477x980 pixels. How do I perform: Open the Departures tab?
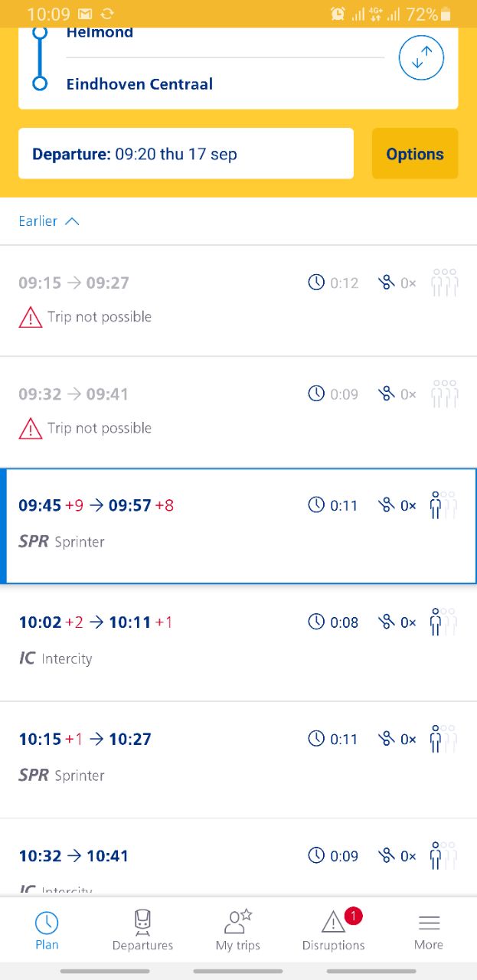pos(142,930)
